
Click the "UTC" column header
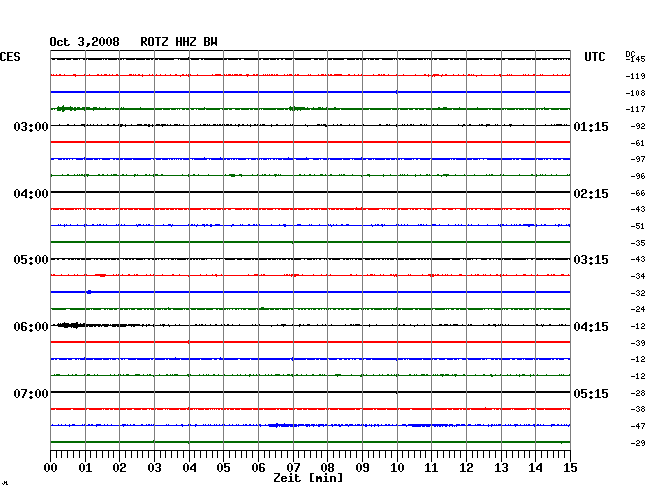click(594, 57)
